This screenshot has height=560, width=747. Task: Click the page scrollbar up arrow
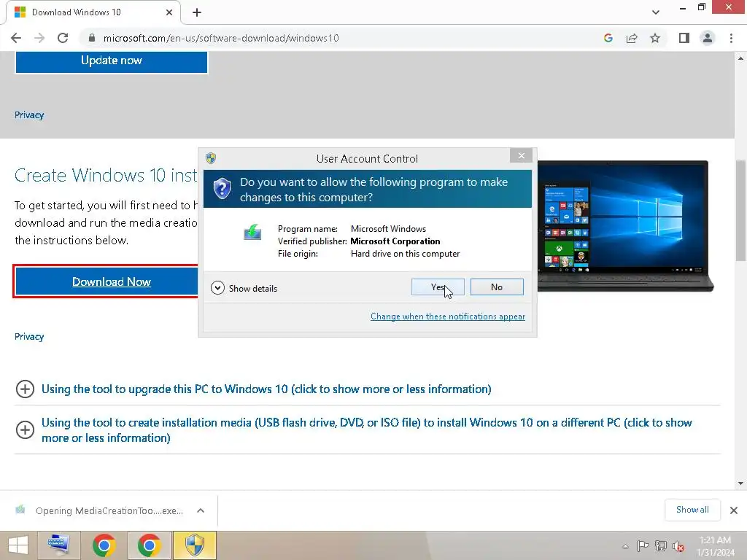tap(741, 58)
